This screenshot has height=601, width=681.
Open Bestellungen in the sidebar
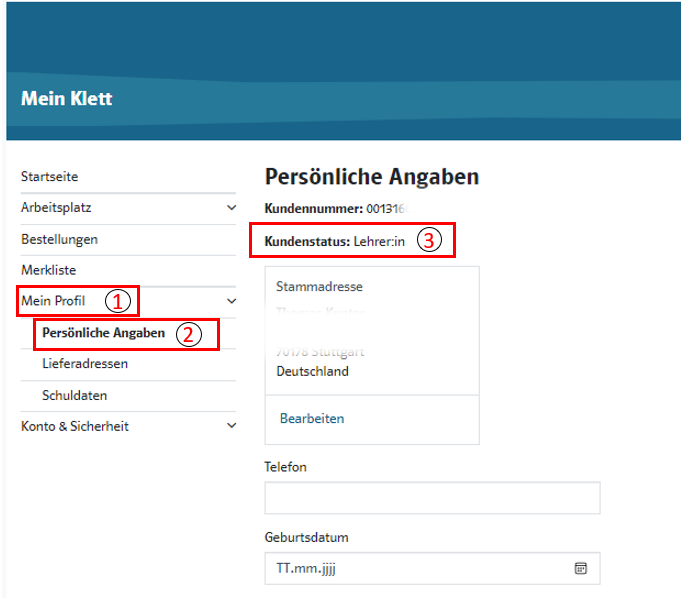(59, 239)
